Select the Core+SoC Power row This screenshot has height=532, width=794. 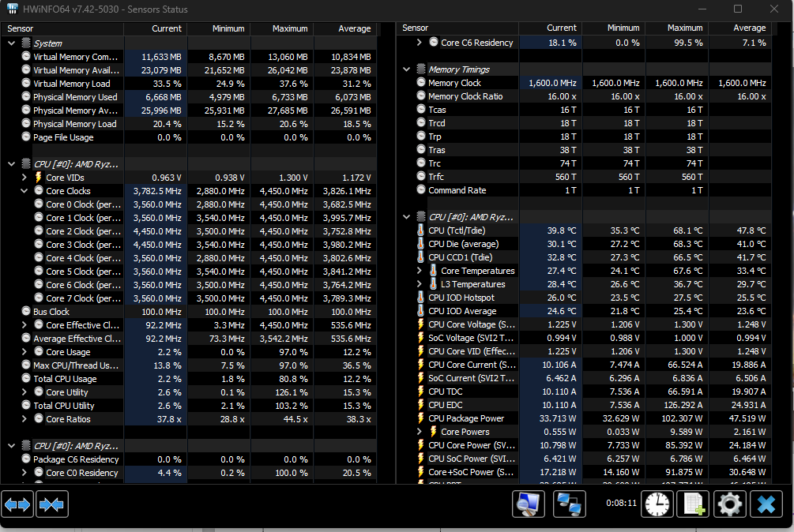[584, 472]
